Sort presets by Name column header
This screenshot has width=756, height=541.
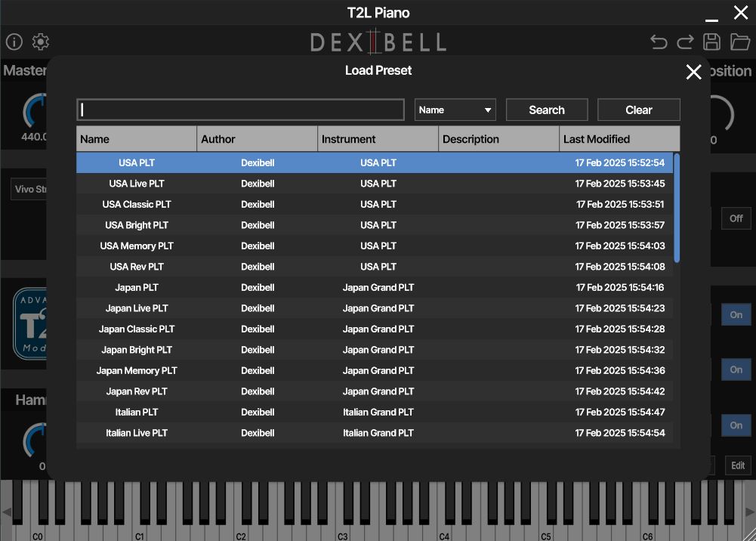[x=137, y=139]
